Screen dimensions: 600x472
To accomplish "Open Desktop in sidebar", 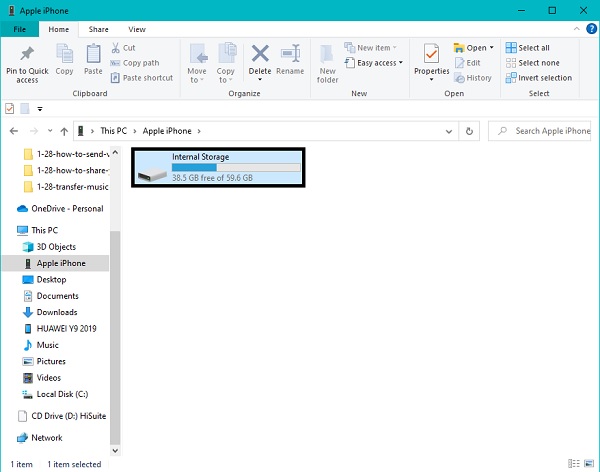I will pos(44,280).
